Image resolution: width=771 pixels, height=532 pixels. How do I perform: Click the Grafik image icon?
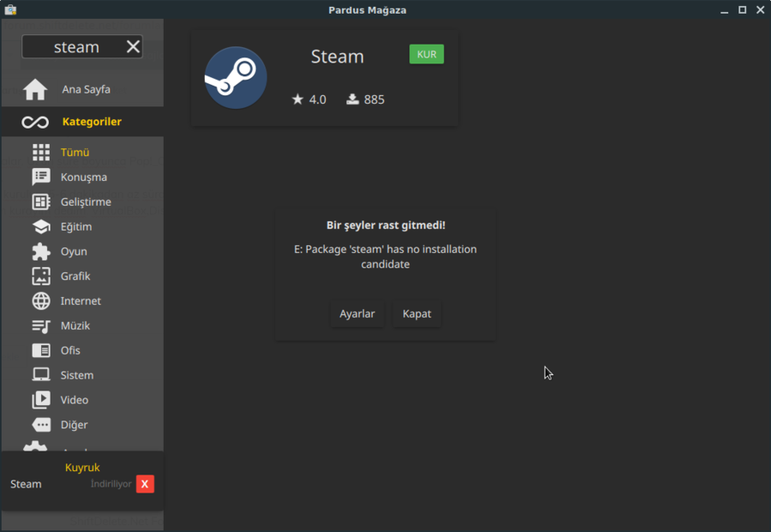point(41,276)
